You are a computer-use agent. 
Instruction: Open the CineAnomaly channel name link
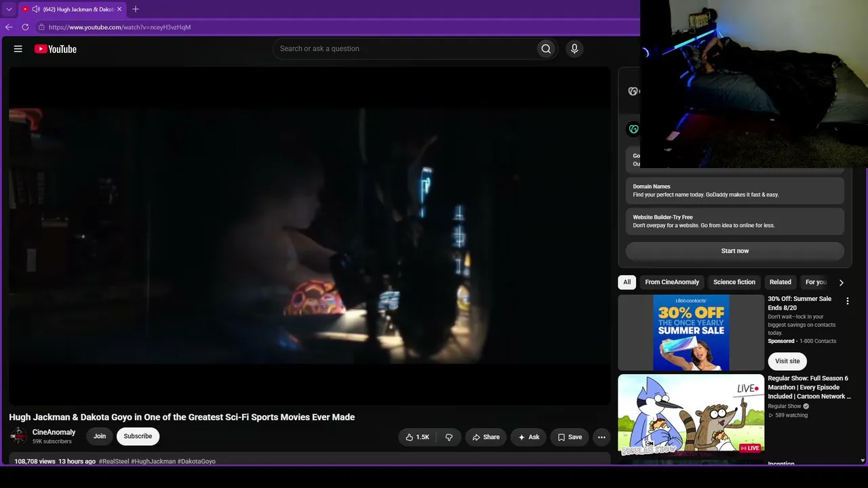(54, 432)
